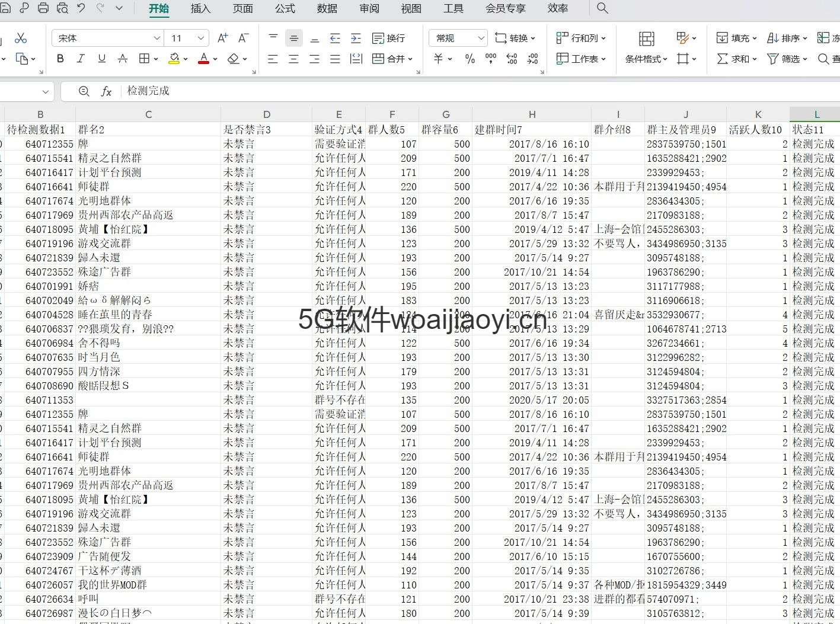The image size is (840, 624).
Task: Expand the quick access toolbar chevron
Action: click(x=119, y=8)
